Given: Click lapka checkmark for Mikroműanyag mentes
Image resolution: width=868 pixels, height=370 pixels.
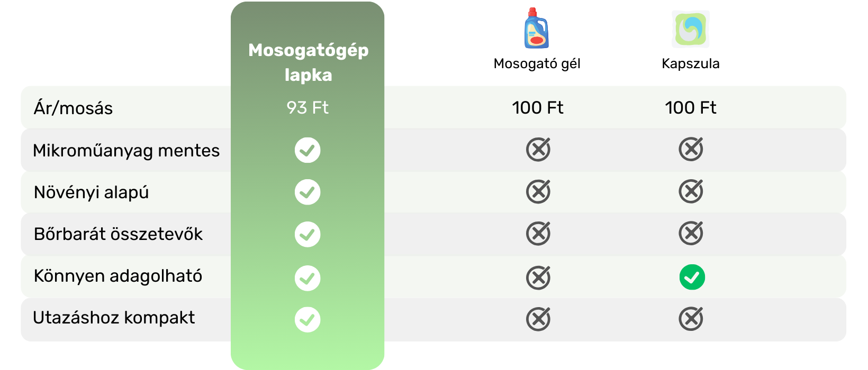Looking at the screenshot, I should (308, 150).
